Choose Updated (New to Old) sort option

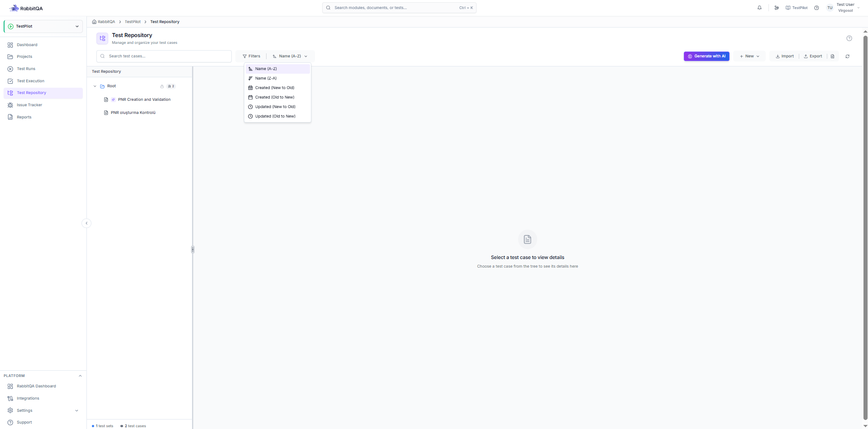278,107
